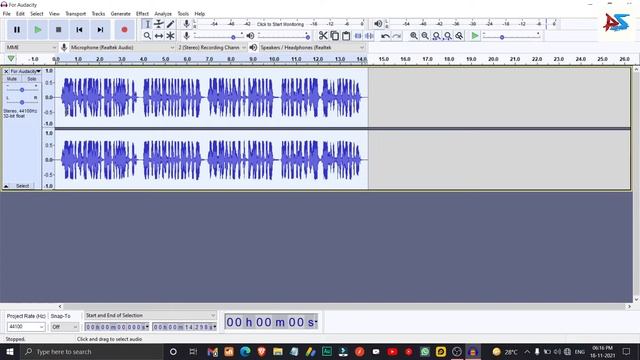640x360 pixels.
Task: Start recording with Record button
Action: coord(124,30)
